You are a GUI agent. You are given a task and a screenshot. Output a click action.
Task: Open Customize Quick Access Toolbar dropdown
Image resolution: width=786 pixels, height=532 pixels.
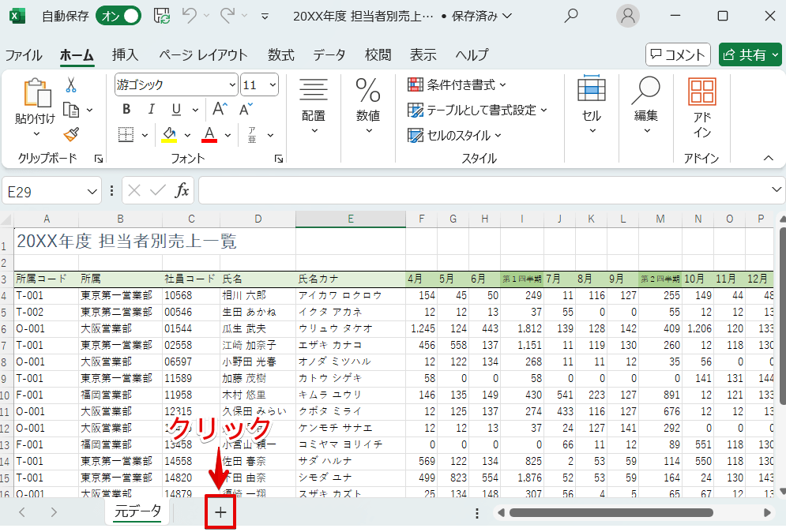click(x=265, y=17)
